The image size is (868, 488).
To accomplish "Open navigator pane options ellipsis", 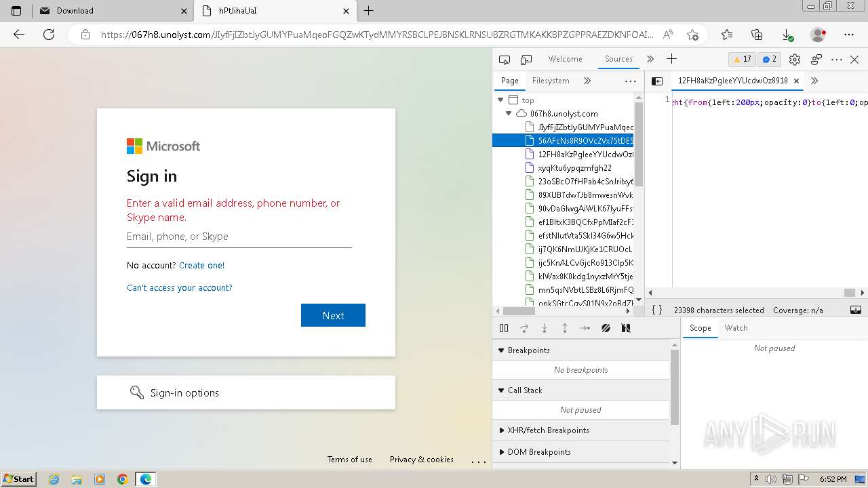I will click(631, 81).
